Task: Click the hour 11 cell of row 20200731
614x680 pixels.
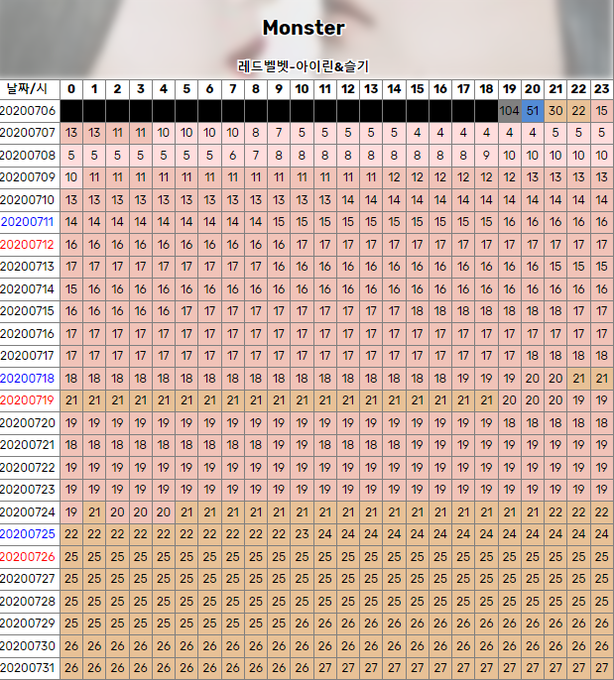Action: (x=325, y=668)
